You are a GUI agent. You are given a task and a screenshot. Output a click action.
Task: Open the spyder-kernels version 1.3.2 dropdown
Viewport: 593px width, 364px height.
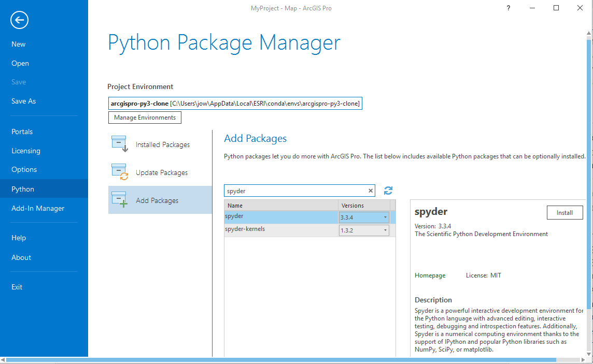[385, 230]
